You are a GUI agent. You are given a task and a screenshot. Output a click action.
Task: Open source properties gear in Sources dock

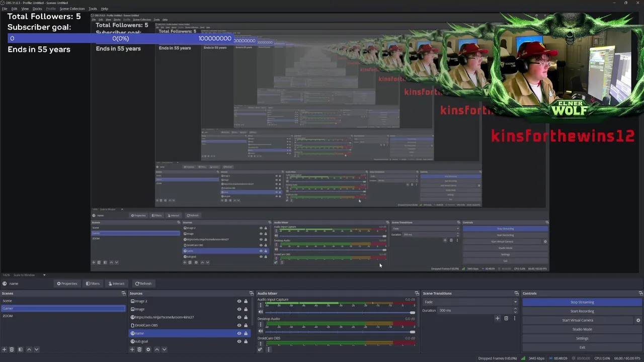point(148,349)
